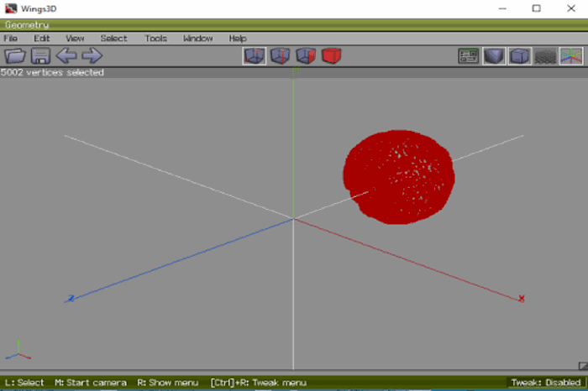Click the mini axis orientation gizmo
Image resolution: width=588 pixels, height=391 pixels.
click(18, 350)
